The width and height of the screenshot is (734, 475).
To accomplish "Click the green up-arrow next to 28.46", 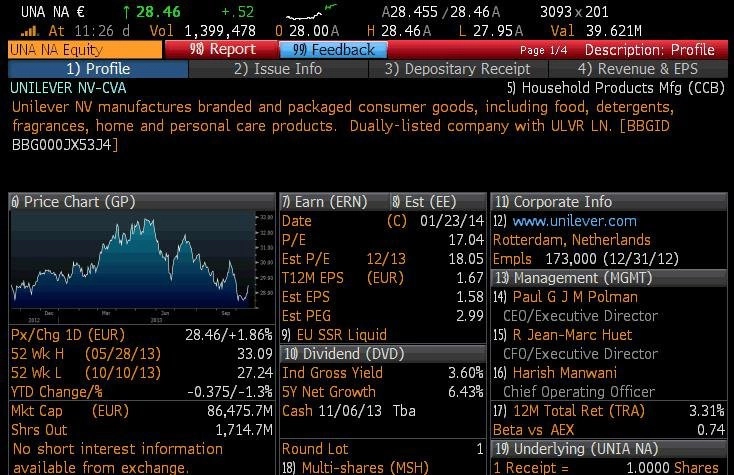I will pyautogui.click(x=126, y=12).
